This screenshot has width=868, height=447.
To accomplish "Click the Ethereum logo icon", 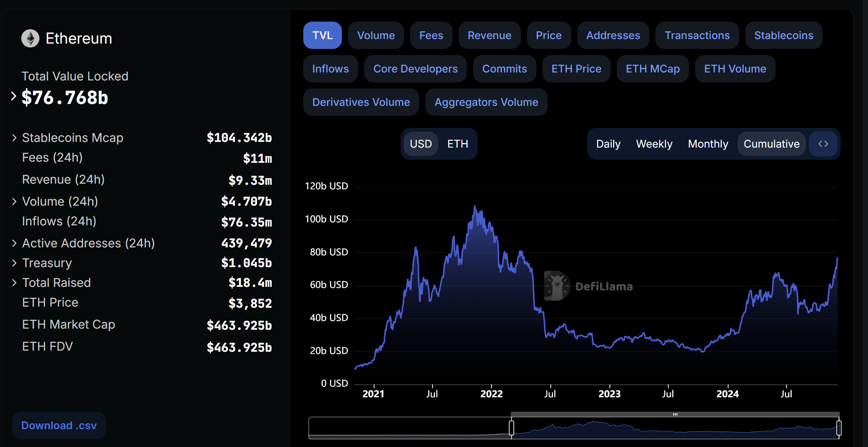I will tap(31, 38).
